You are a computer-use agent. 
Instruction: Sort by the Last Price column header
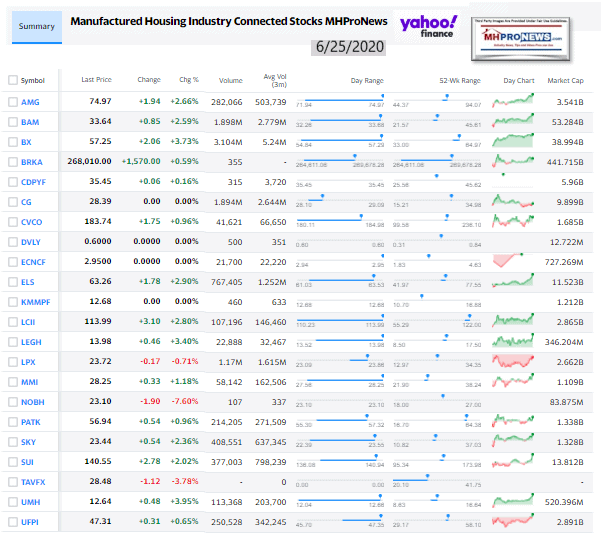point(96,80)
